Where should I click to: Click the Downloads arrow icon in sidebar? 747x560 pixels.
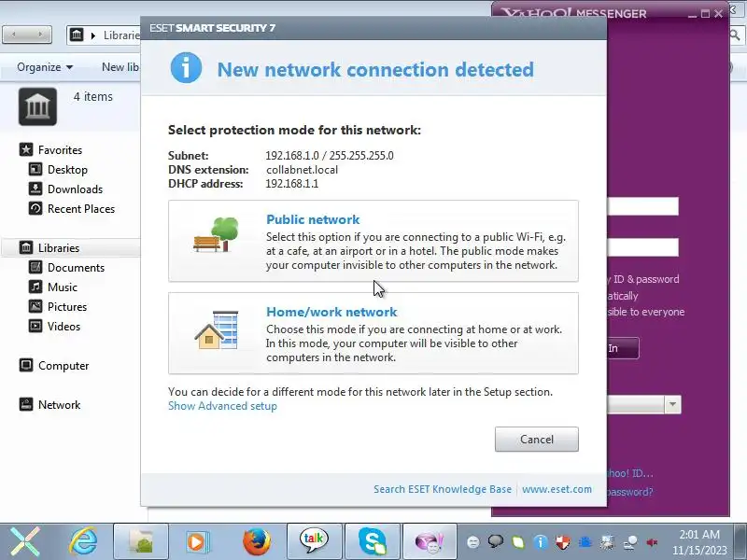pyautogui.click(x=35, y=189)
